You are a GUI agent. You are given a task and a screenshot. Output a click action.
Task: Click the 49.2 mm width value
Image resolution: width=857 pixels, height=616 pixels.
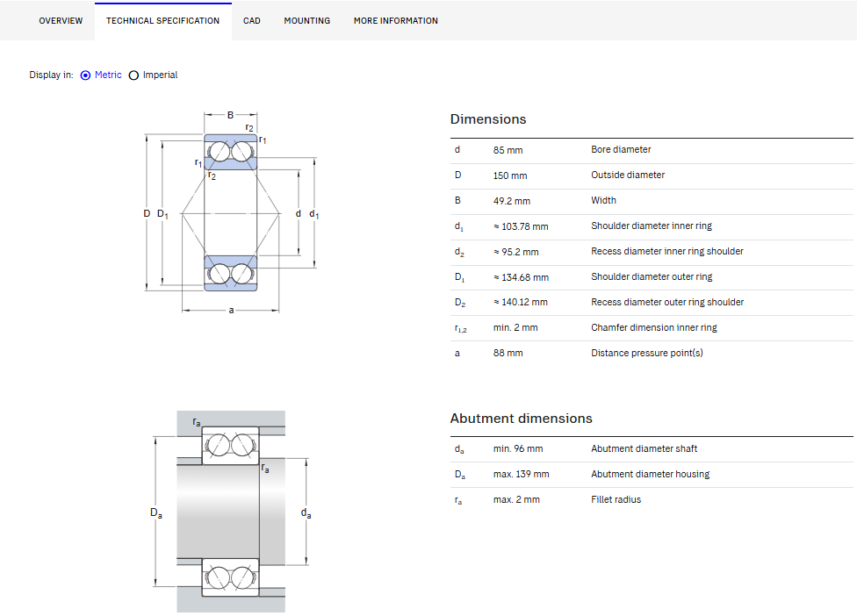pos(512,201)
